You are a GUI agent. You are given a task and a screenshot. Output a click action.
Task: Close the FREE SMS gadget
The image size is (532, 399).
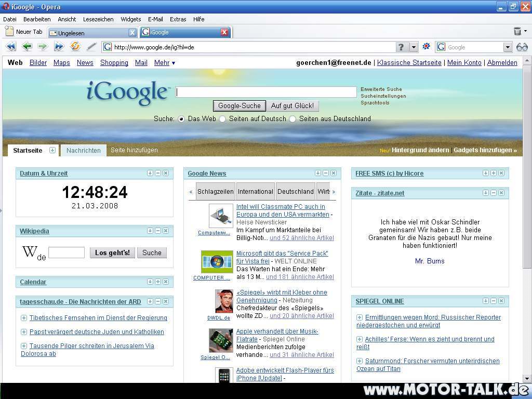click(x=501, y=173)
